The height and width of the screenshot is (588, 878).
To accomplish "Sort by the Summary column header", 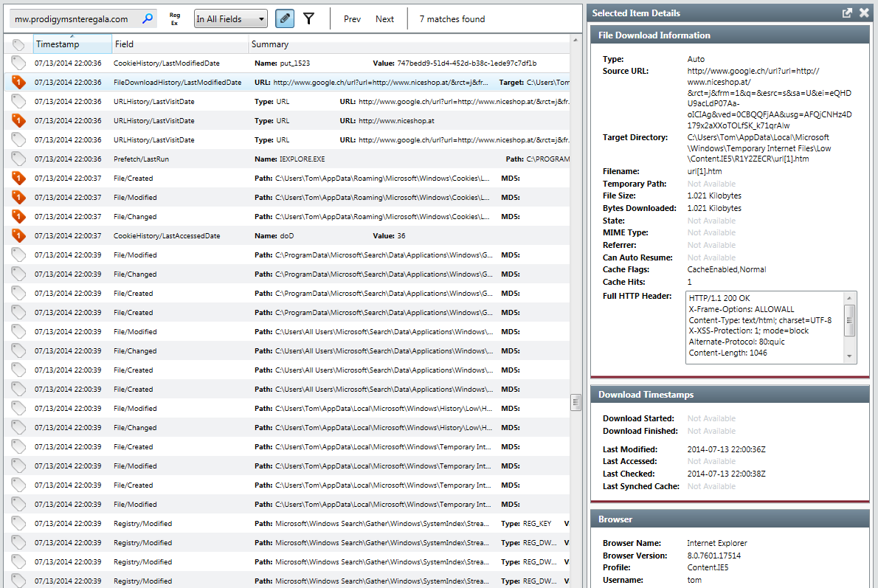I will [409, 44].
